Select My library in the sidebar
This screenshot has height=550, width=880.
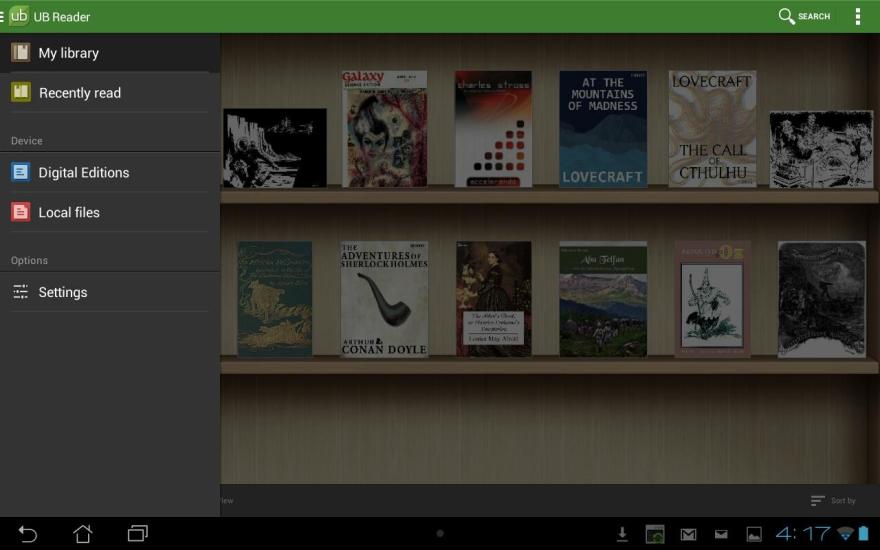68,53
